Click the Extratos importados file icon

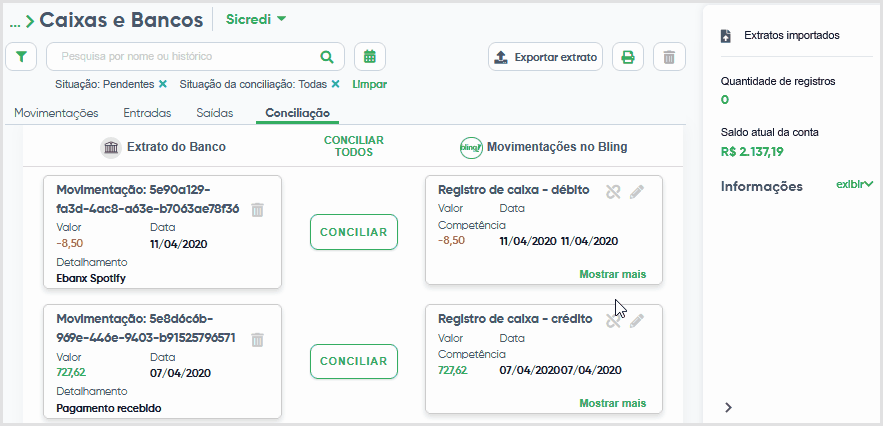tap(726, 36)
